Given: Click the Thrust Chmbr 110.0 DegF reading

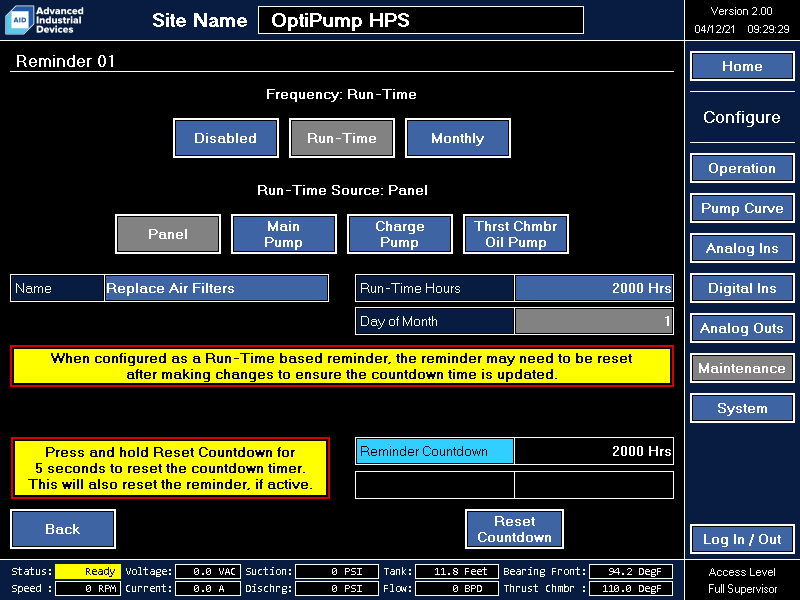Looking at the screenshot, I should click(631, 588).
